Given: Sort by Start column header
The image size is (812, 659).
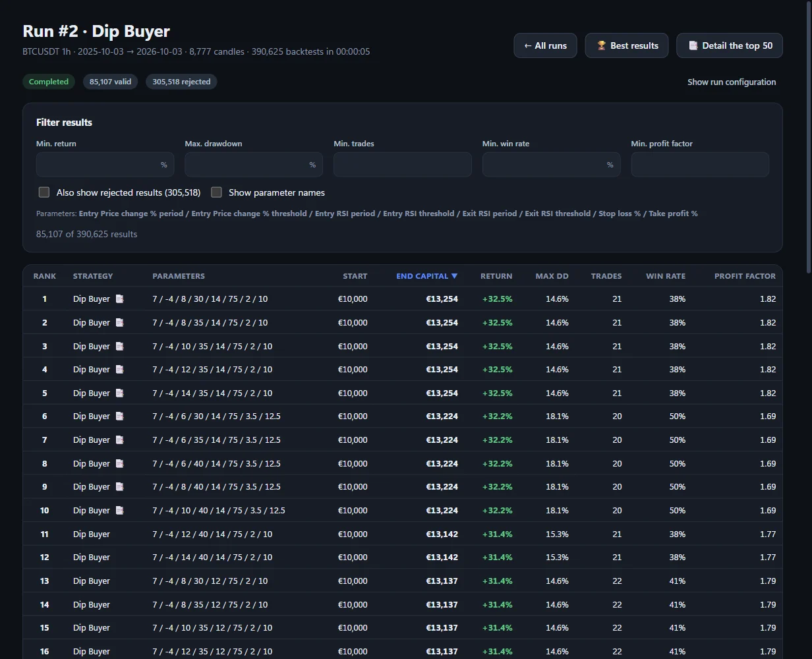Looking at the screenshot, I should (x=355, y=276).
